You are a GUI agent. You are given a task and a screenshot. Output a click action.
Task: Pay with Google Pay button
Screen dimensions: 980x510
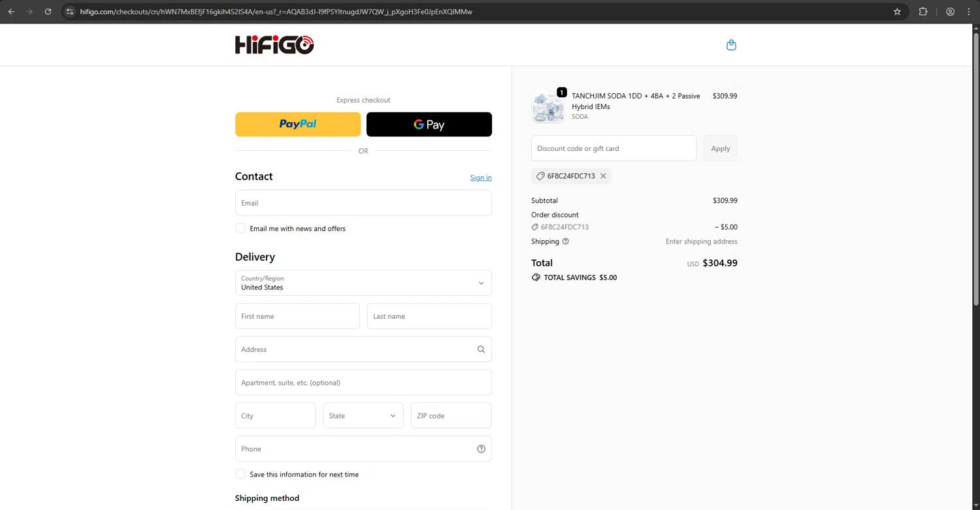click(429, 124)
